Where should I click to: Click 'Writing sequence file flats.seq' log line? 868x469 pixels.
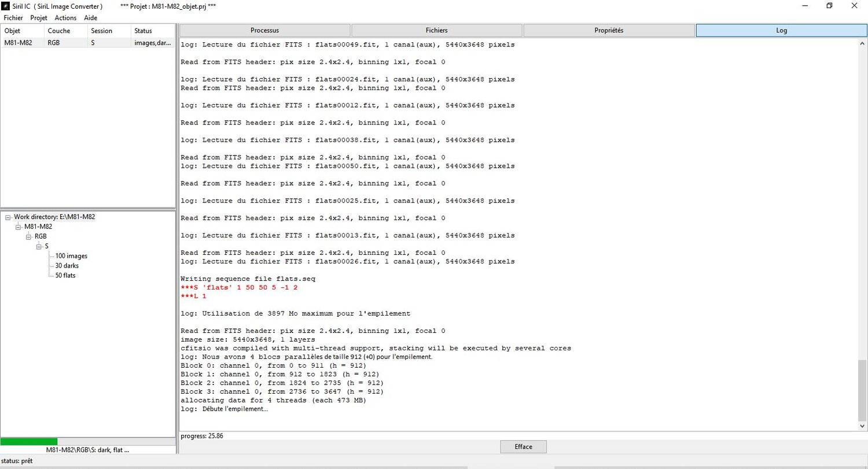[x=248, y=279]
